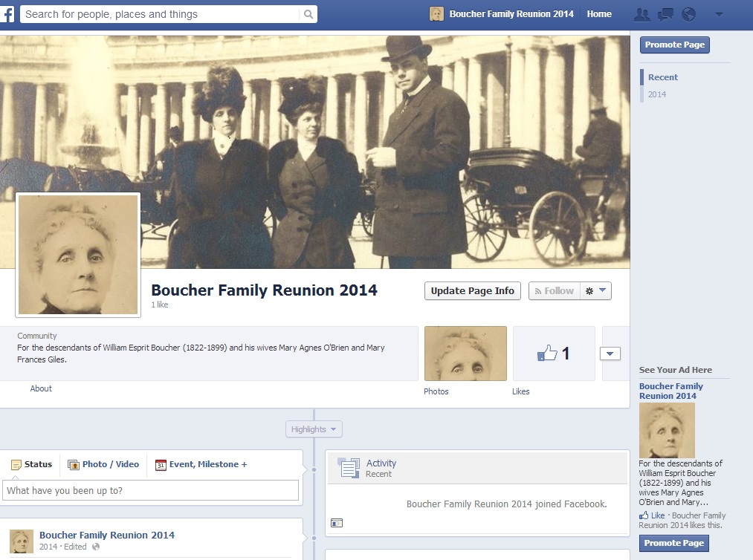Click the Photos label under the thumbnail
Image resolution: width=753 pixels, height=560 pixels.
[x=436, y=391]
